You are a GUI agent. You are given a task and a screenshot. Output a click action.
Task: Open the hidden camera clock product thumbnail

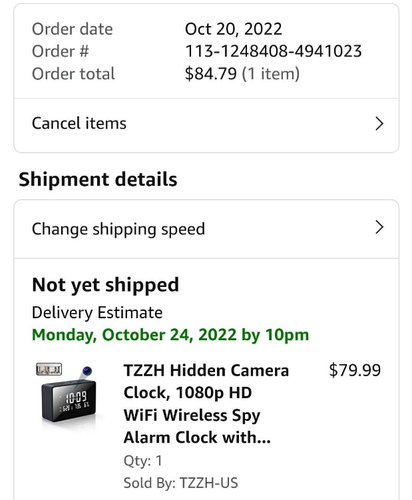pos(69,393)
